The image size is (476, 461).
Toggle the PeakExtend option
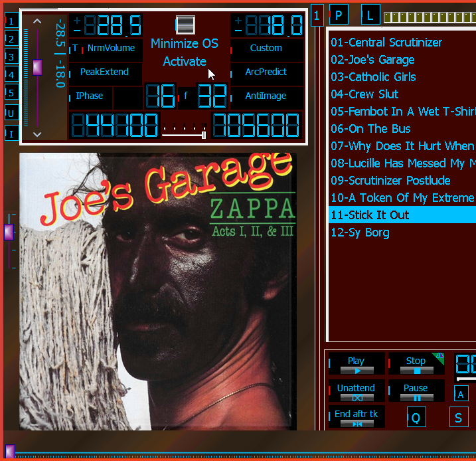(106, 74)
